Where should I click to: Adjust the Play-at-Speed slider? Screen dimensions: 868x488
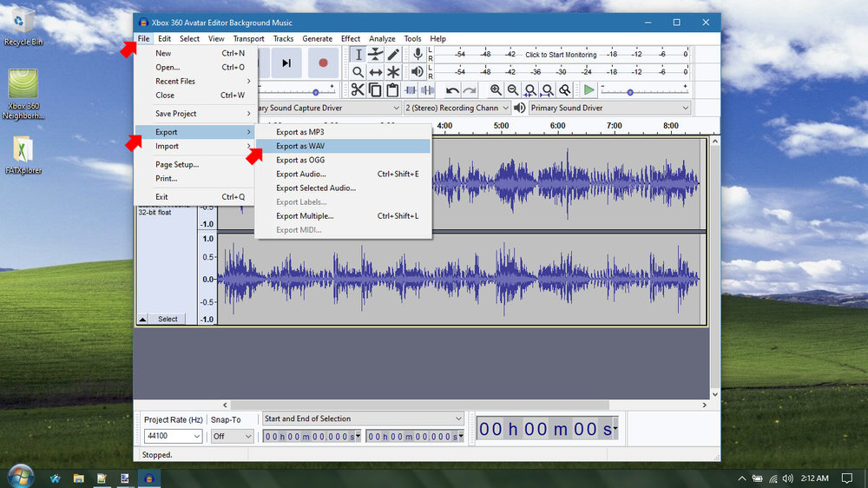pyautogui.click(x=630, y=93)
